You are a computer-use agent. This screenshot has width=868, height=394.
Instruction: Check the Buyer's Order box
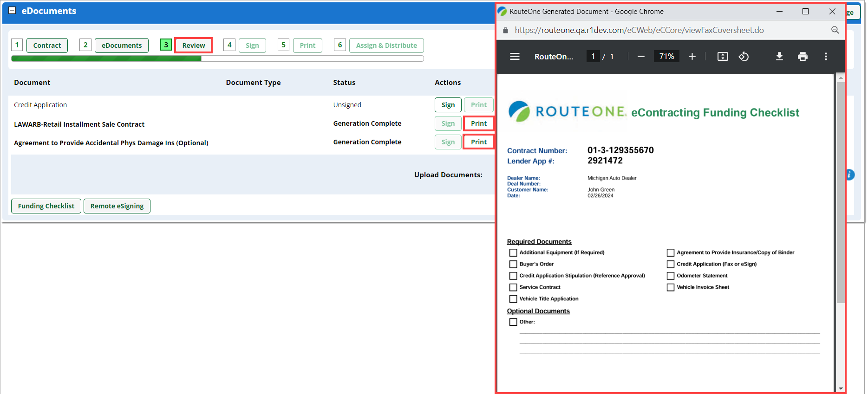coord(513,264)
